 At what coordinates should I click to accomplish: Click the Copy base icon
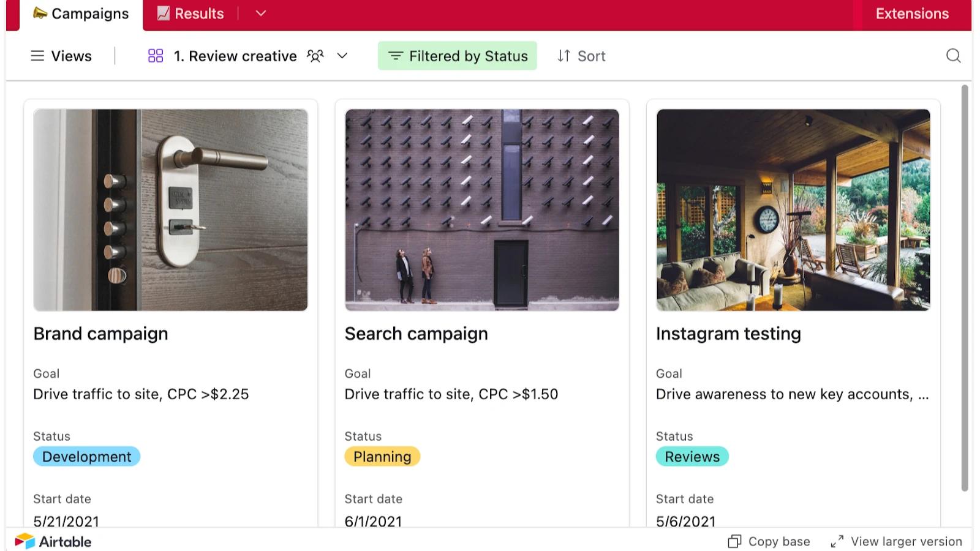(734, 541)
